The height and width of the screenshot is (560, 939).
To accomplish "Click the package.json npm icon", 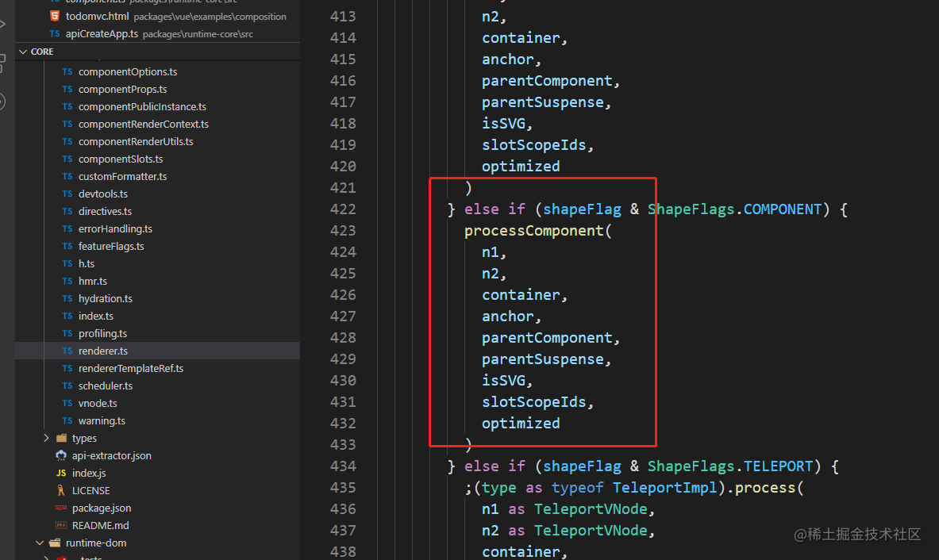I will 61,508.
